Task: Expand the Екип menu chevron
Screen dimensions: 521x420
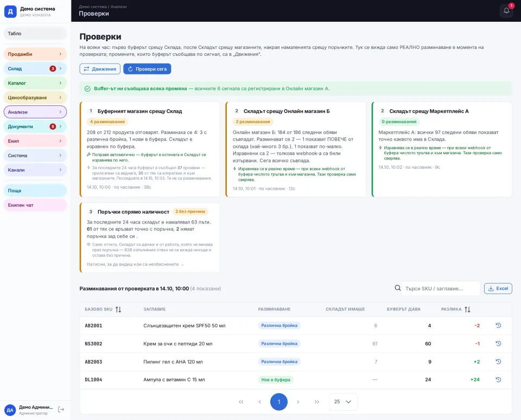Action: pos(60,141)
